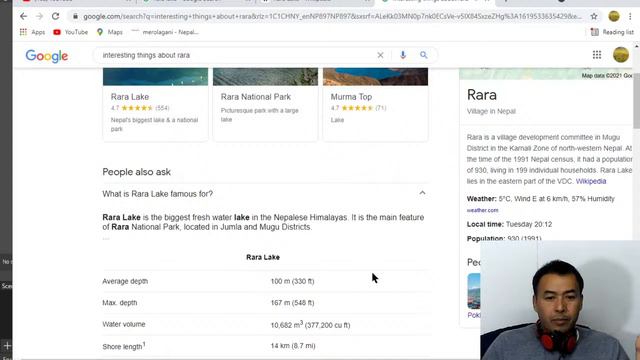Screen dimensions: 640x360
Task: Open the Chrome profile avatar in toolbar
Action: pyautogui.click(x=614, y=16)
